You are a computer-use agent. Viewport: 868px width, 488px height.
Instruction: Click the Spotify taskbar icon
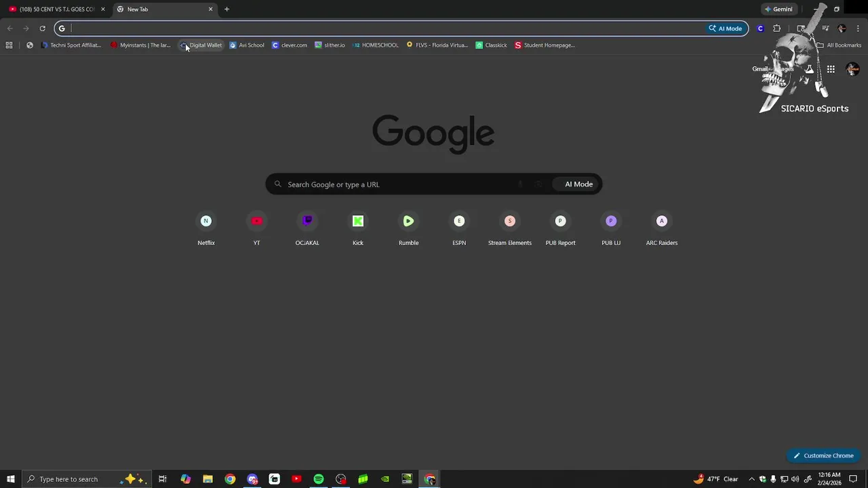pos(319,479)
